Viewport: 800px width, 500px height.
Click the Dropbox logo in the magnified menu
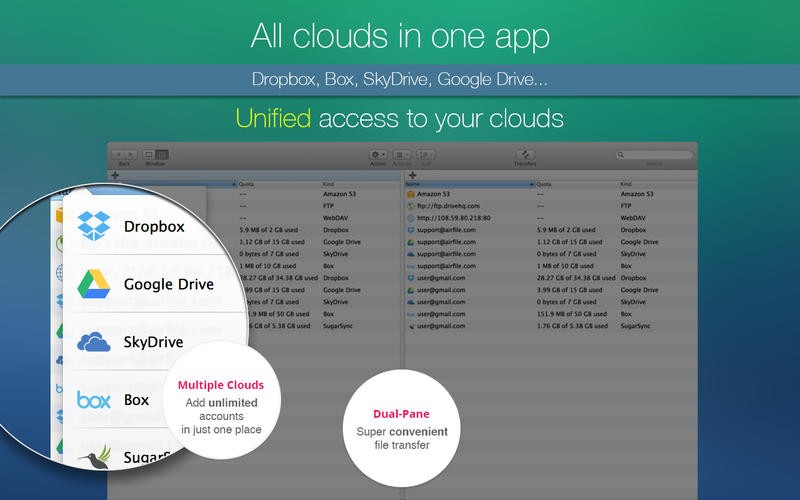coord(94,226)
